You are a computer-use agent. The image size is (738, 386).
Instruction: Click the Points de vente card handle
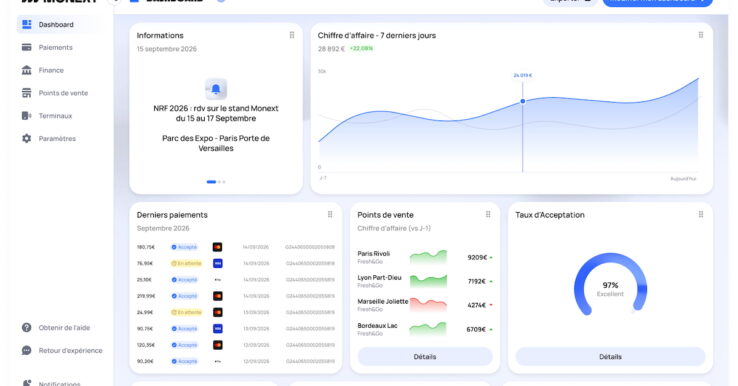(x=488, y=215)
